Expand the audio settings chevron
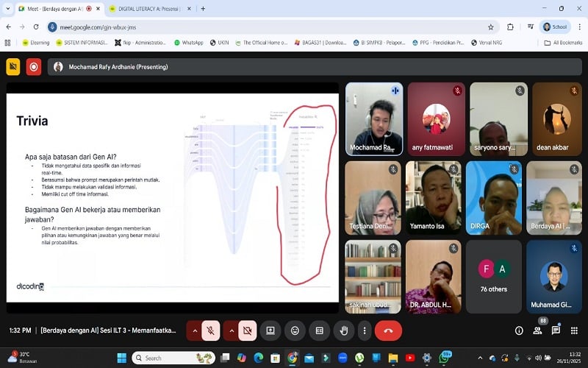Screen dimensions: 588x368 [195, 330]
